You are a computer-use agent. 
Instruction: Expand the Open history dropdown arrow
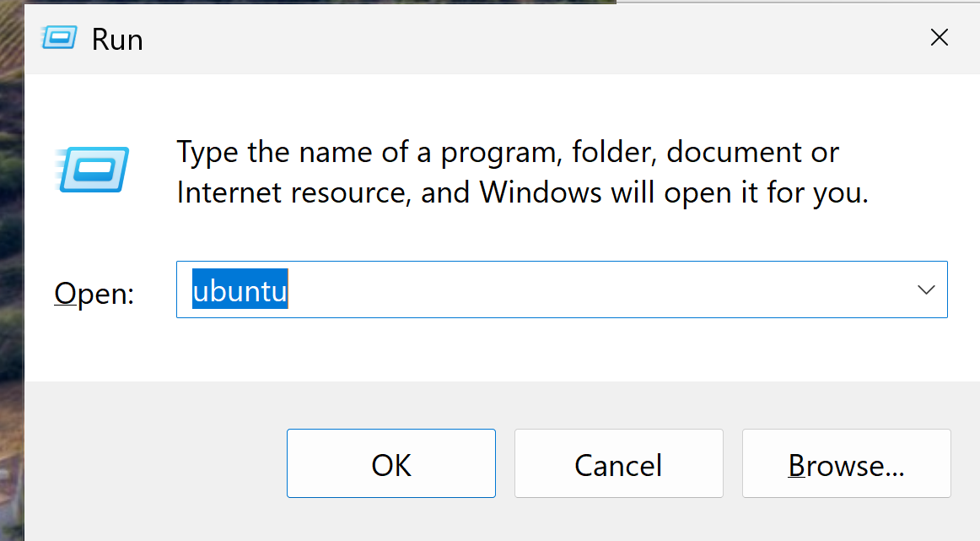click(x=926, y=289)
